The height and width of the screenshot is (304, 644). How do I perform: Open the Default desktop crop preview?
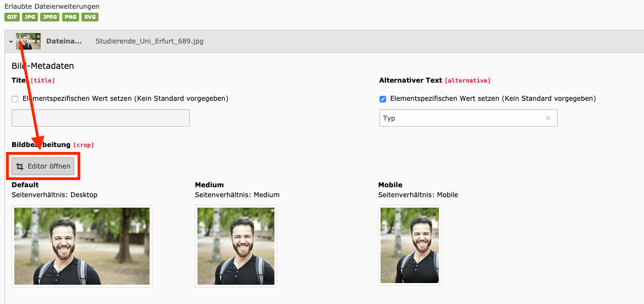[x=82, y=246]
